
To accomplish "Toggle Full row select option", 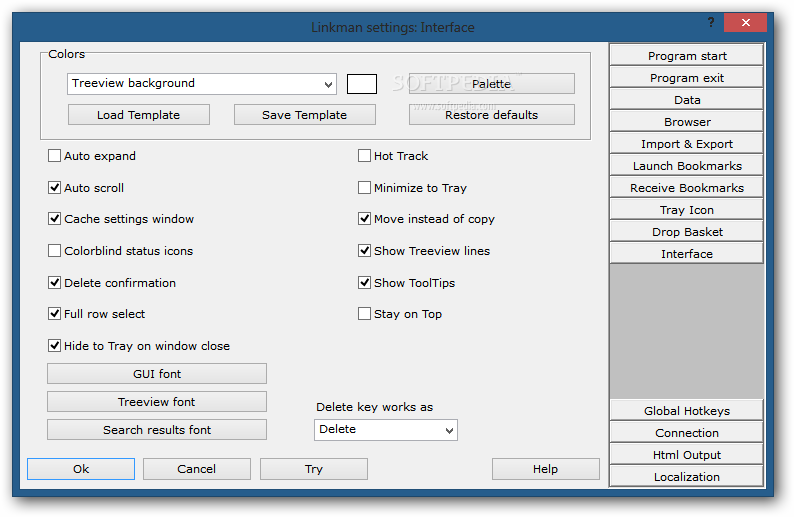I will [x=54, y=313].
